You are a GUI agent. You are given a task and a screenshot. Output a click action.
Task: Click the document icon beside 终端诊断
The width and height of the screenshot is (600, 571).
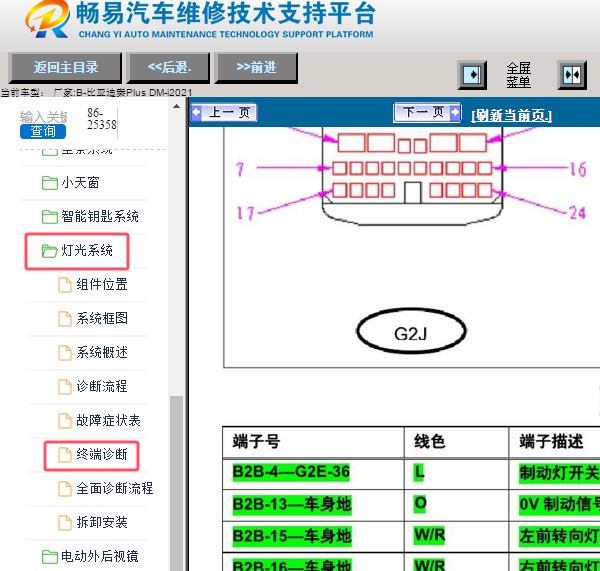[65, 455]
